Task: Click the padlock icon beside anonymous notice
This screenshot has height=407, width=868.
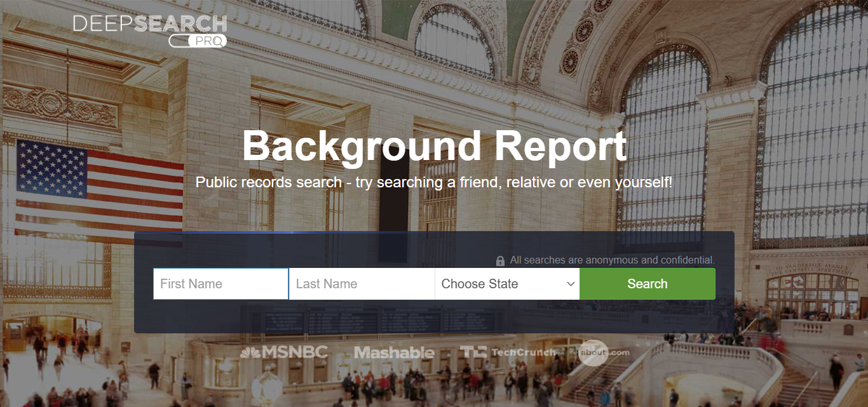Action: click(x=500, y=261)
